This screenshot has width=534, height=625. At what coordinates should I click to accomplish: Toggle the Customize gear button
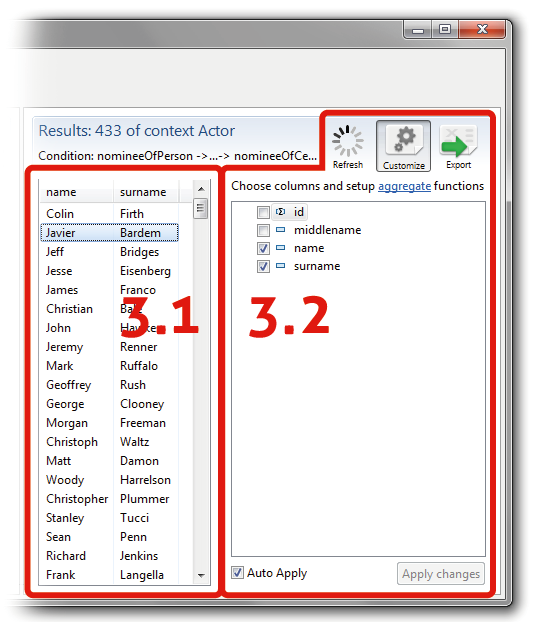[x=403, y=146]
